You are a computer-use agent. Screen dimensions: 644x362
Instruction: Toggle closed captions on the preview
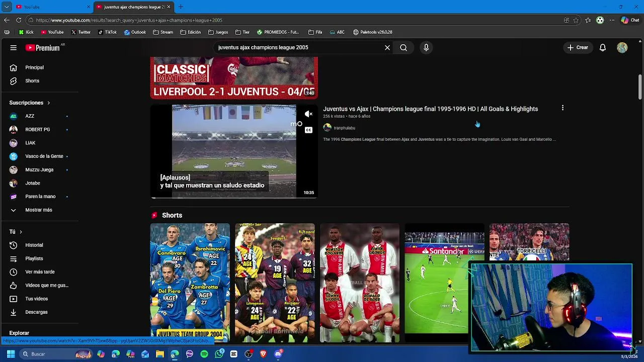click(308, 130)
